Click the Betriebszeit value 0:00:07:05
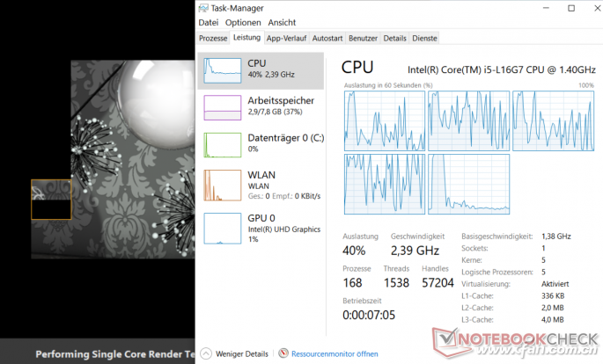 pyautogui.click(x=369, y=316)
